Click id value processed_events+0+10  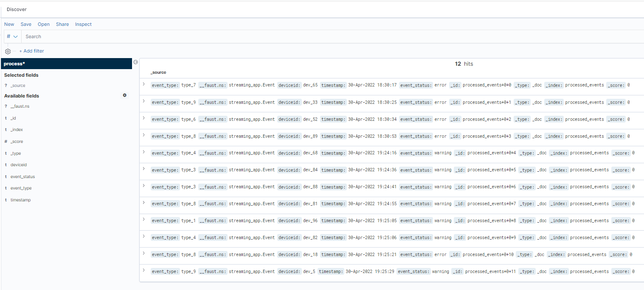488,254
